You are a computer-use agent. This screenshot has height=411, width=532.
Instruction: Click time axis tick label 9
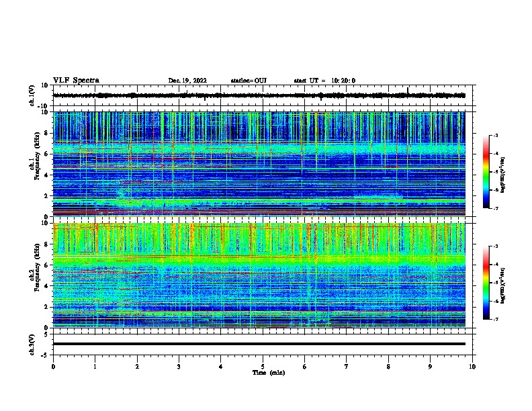(430, 367)
